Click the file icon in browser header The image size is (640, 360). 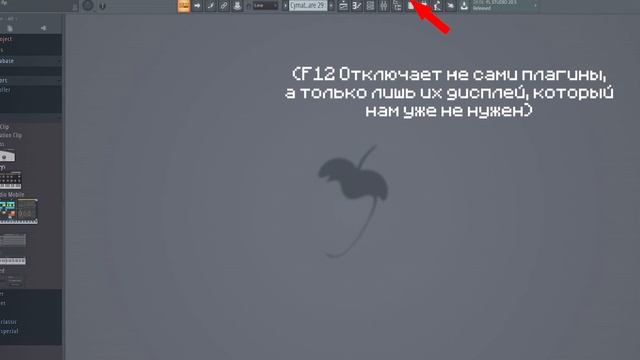(10, 28)
